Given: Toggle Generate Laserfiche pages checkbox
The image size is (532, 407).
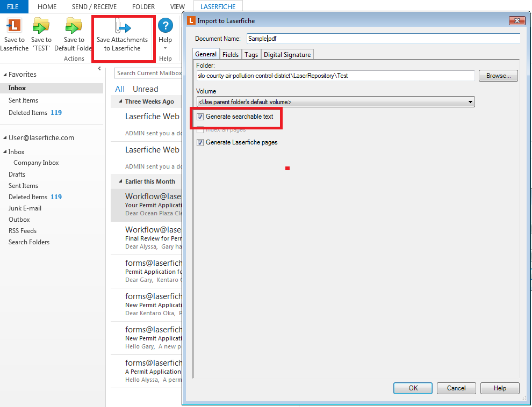Looking at the screenshot, I should 200,143.
